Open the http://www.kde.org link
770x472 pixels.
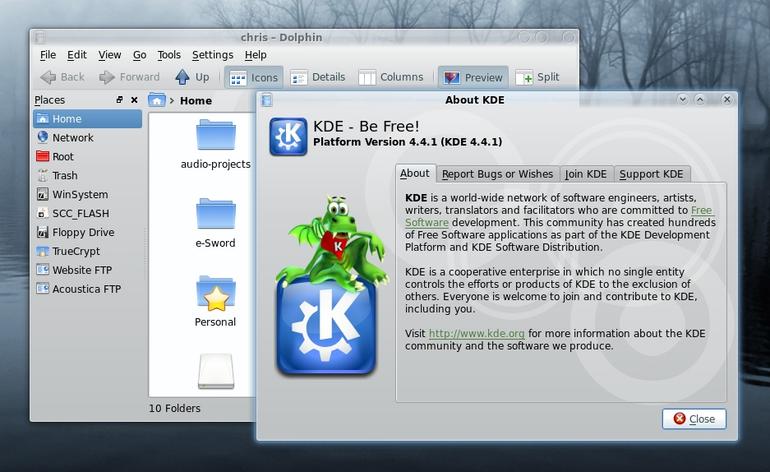pos(476,333)
